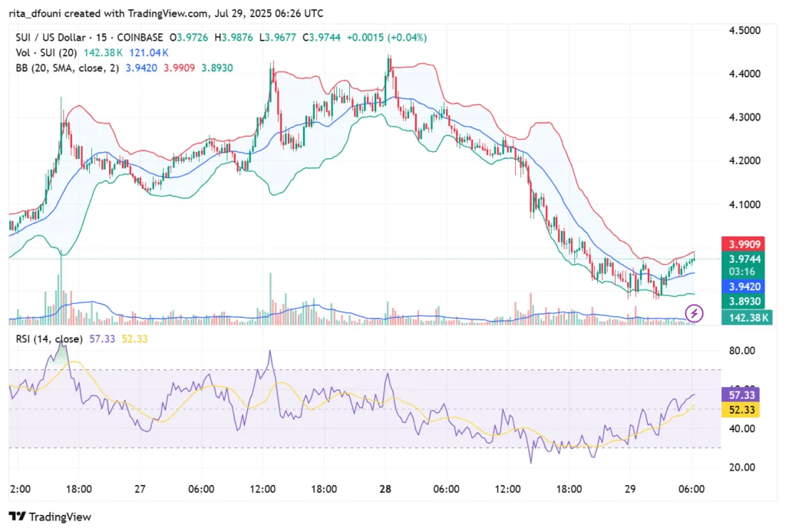Click the TradingView logo at bottom left
This screenshot has width=786, height=532.
point(50,517)
